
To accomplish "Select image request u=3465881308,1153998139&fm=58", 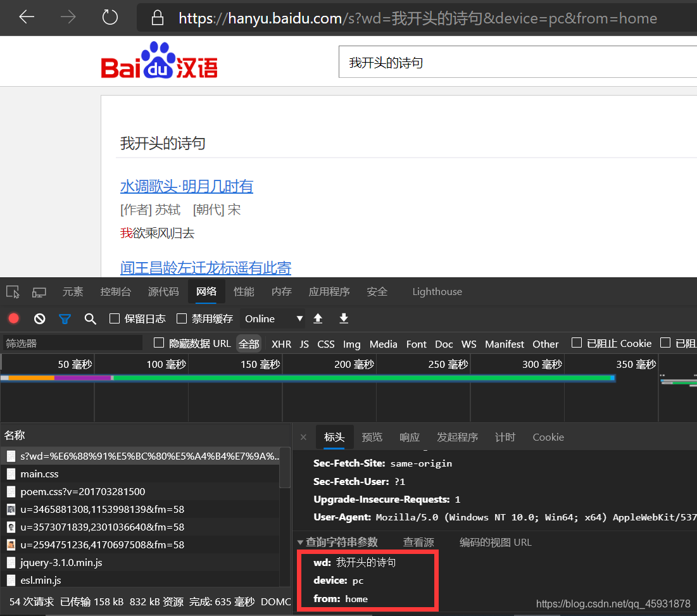I will click(x=141, y=510).
